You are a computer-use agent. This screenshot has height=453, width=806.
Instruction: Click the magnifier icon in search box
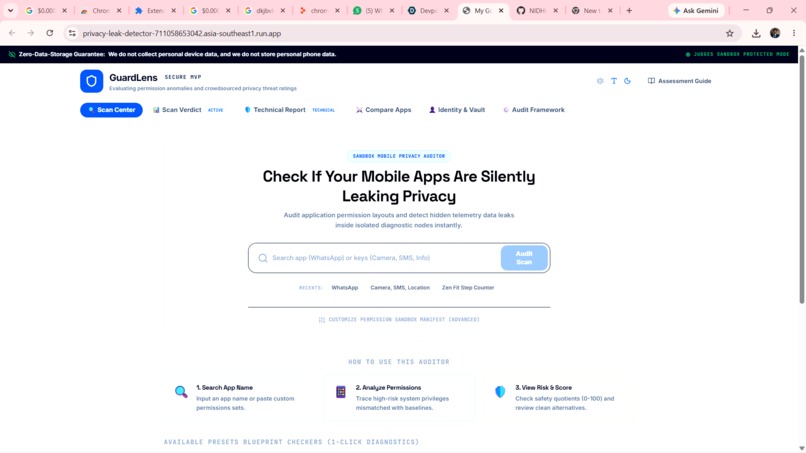263,258
